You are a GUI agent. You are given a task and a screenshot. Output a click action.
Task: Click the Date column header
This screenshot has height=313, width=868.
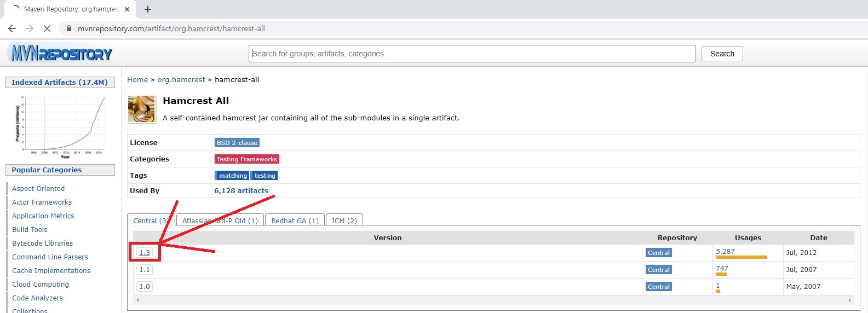point(819,238)
